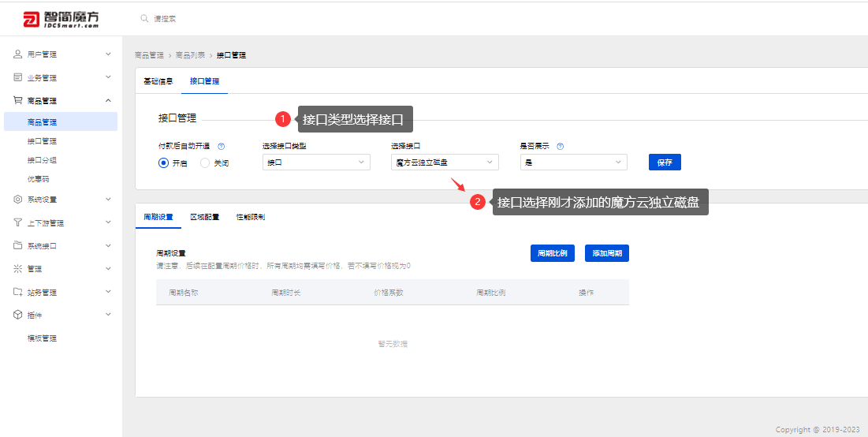Click help icon beside 是否展示
The width and height of the screenshot is (868, 437).
click(561, 146)
